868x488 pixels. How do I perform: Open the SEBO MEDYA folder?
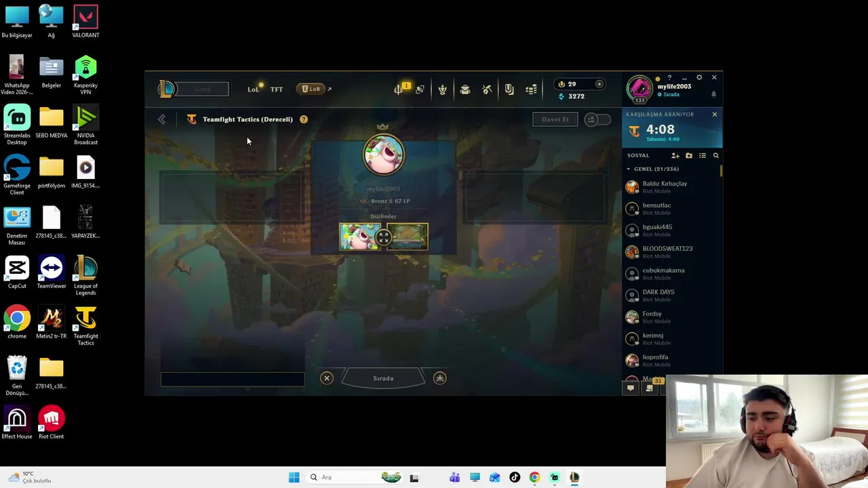[52, 122]
